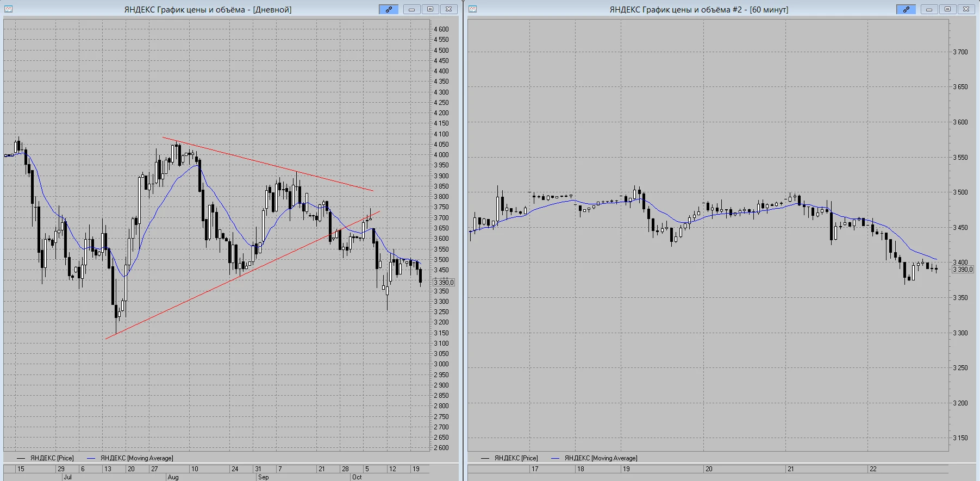Open the system menu icon of the 60-minute chart window
980x481 pixels.
472,9
